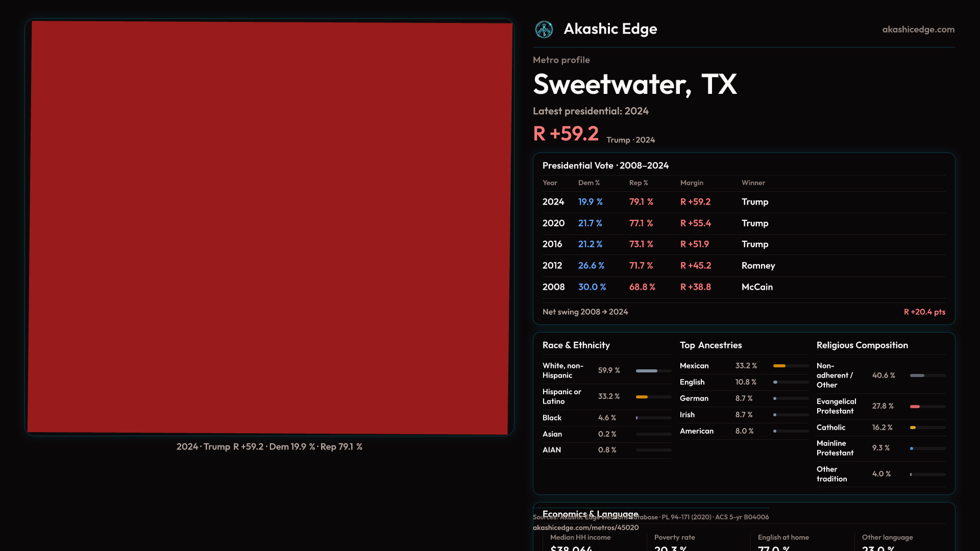The width and height of the screenshot is (980, 551).
Task: Click the R +59.2 headline margin
Action: [x=566, y=134]
